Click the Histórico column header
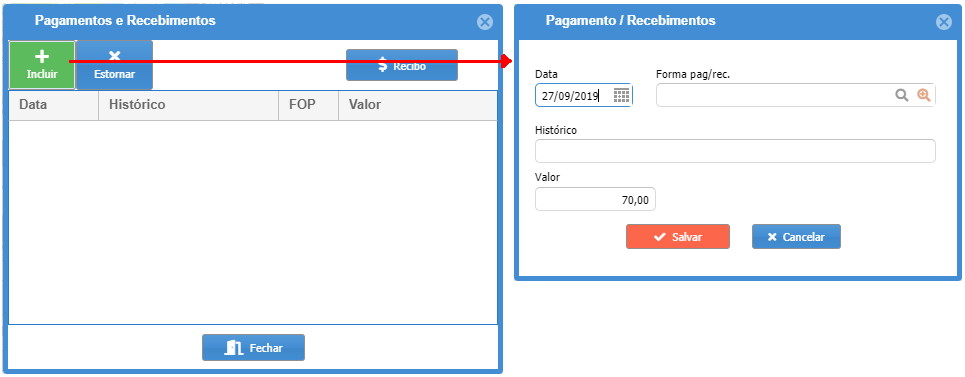965x377 pixels. click(x=189, y=105)
